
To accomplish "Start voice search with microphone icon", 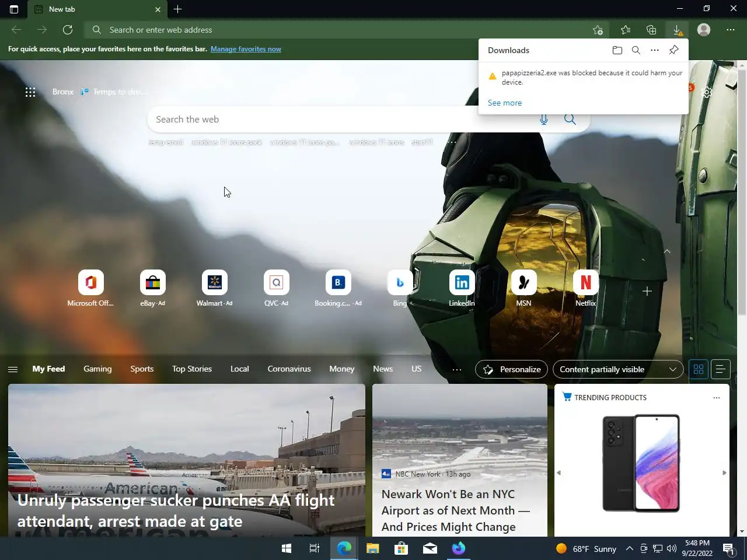I will tap(544, 120).
